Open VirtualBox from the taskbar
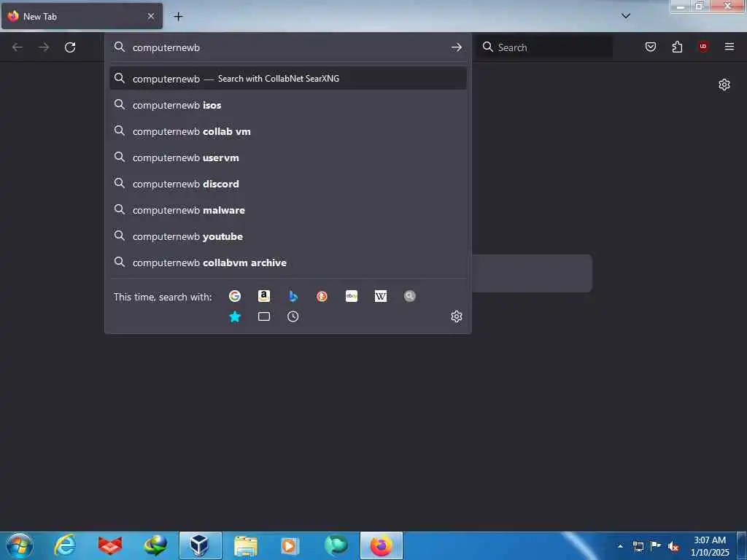This screenshot has height=560, width=747. point(200,545)
